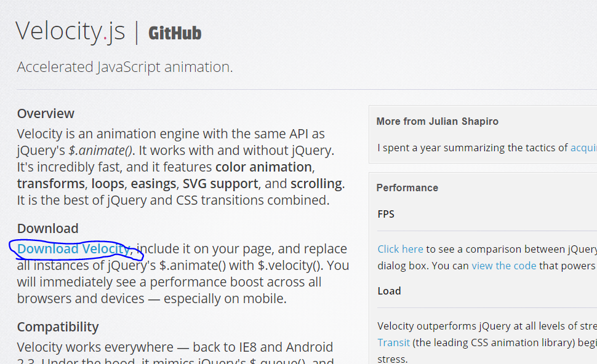The image size is (597, 364).
Task: Click the bold 'transforms' text
Action: 50,184
